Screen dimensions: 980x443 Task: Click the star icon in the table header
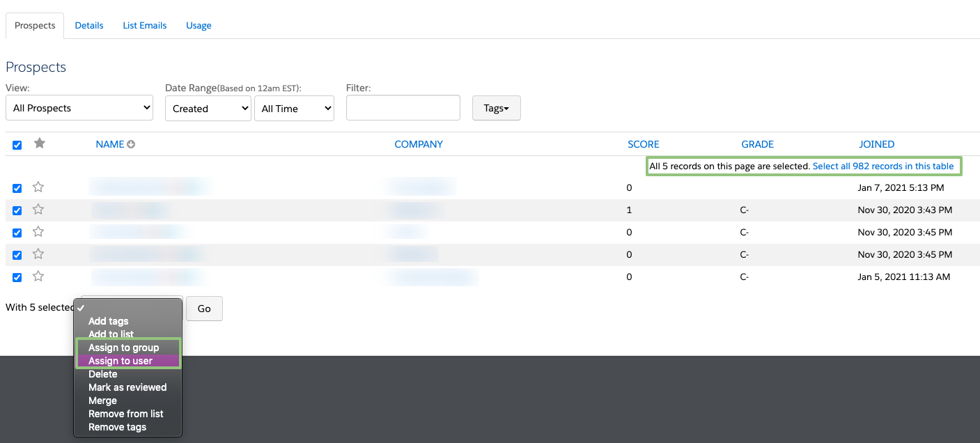pos(40,143)
